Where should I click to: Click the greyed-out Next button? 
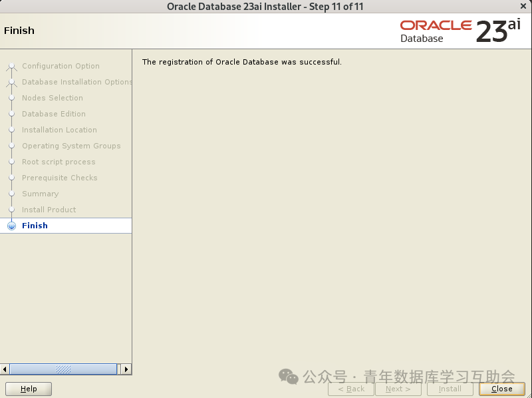pos(398,389)
